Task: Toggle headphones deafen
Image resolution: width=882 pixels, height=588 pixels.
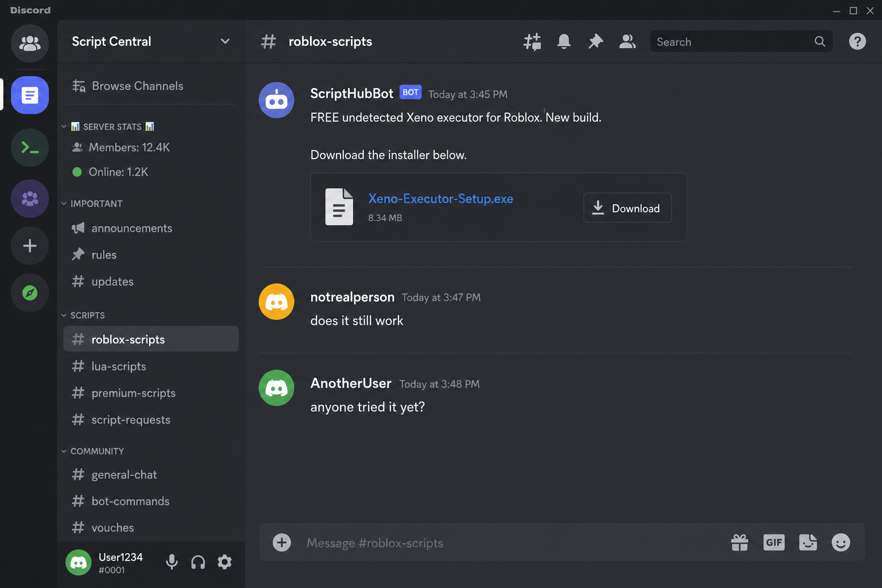Action: tap(198, 562)
